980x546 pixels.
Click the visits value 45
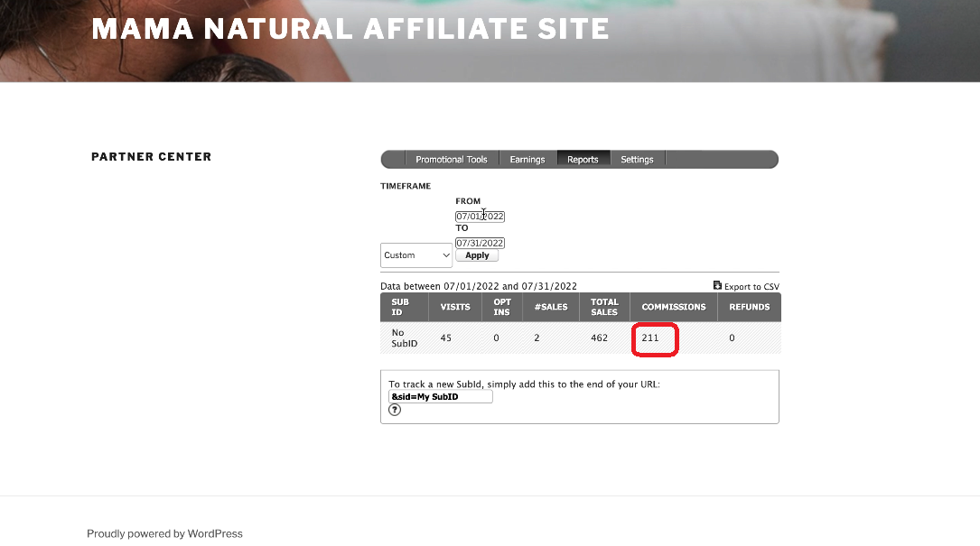(x=445, y=338)
